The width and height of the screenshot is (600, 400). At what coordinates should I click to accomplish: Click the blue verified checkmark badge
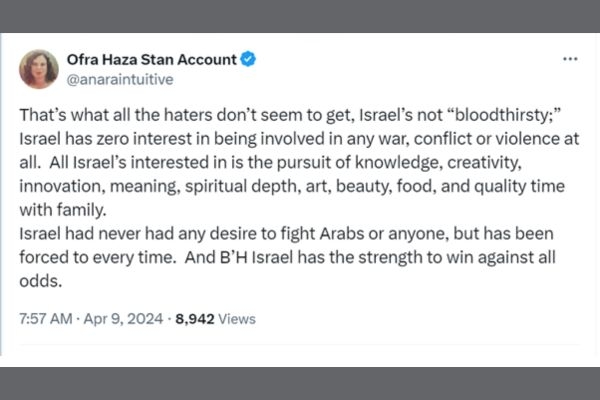[247, 60]
